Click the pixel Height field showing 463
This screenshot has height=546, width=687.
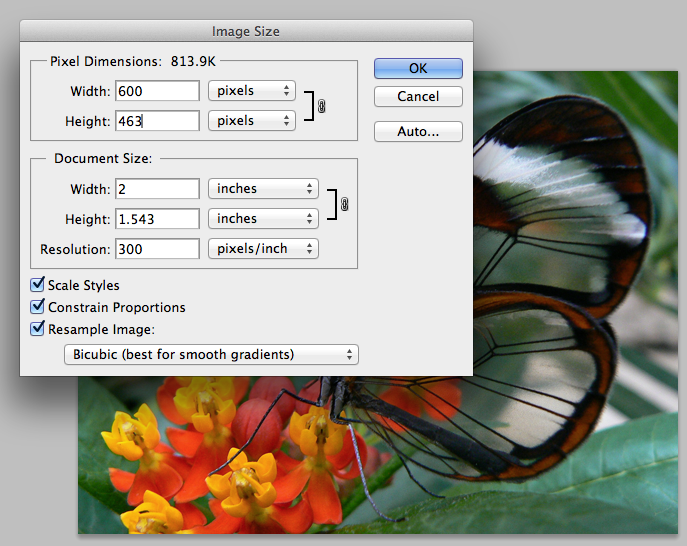click(x=157, y=121)
